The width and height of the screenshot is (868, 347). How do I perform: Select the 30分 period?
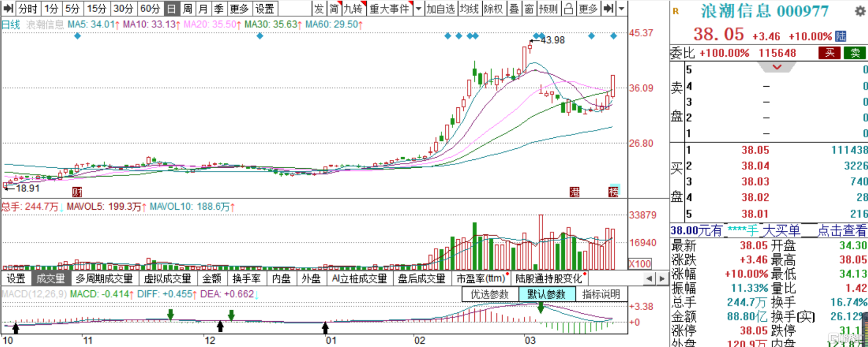point(123,8)
